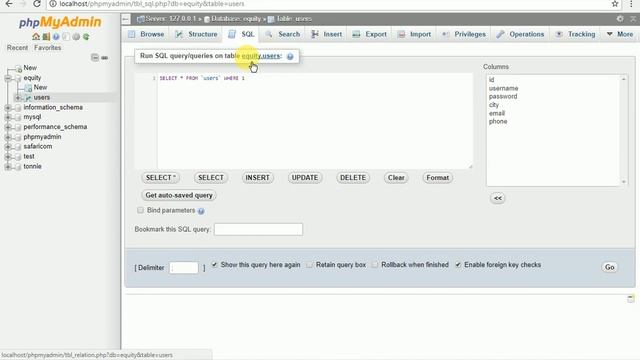Switch to the Browse tab

coord(146,34)
